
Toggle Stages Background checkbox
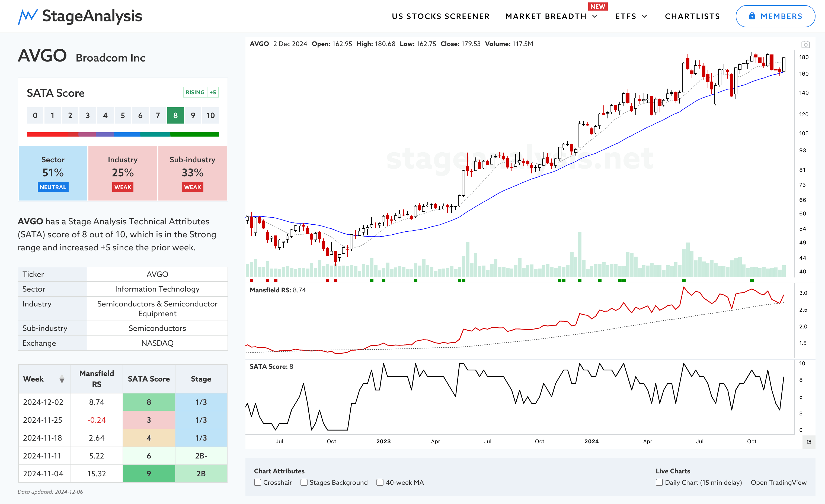tap(304, 482)
